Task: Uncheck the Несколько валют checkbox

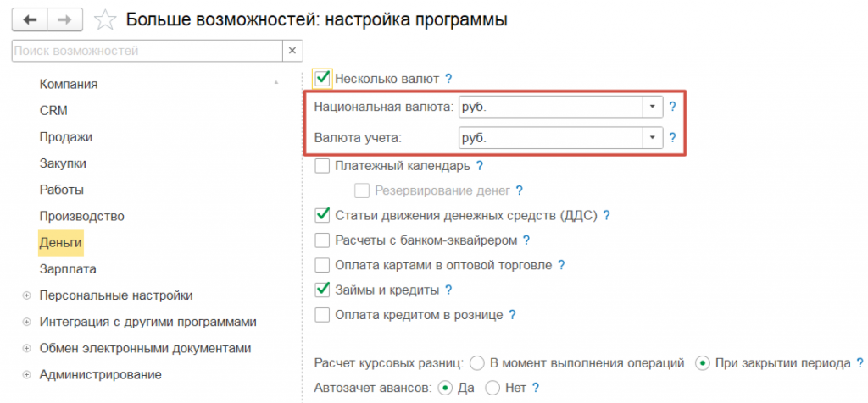Action: coord(322,79)
